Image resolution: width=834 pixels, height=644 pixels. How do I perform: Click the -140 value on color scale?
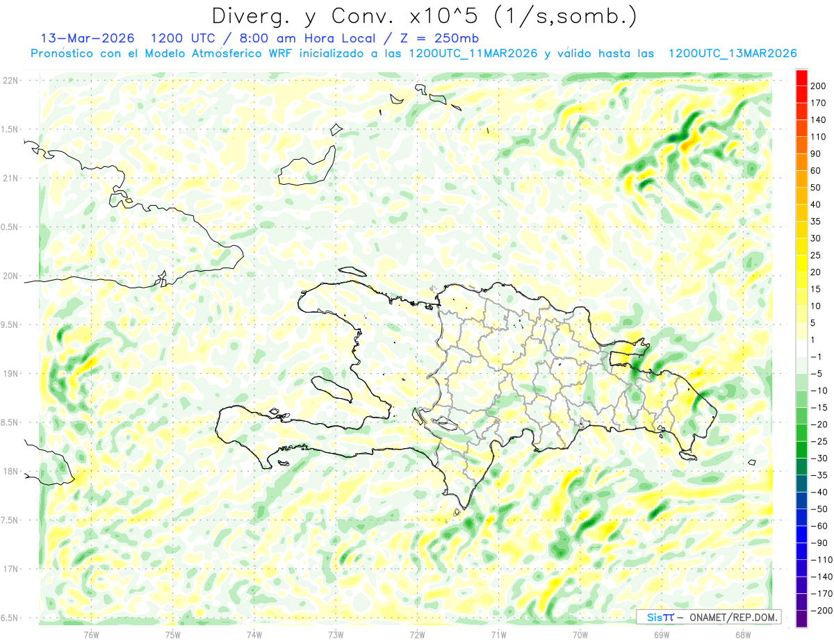point(821,577)
